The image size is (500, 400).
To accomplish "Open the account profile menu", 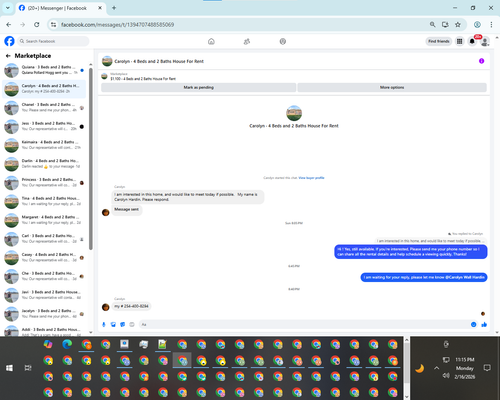I will (x=485, y=41).
